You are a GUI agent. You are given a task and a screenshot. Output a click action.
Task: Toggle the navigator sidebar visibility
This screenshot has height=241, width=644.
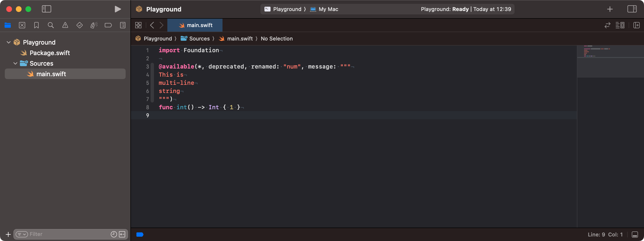[x=46, y=9]
